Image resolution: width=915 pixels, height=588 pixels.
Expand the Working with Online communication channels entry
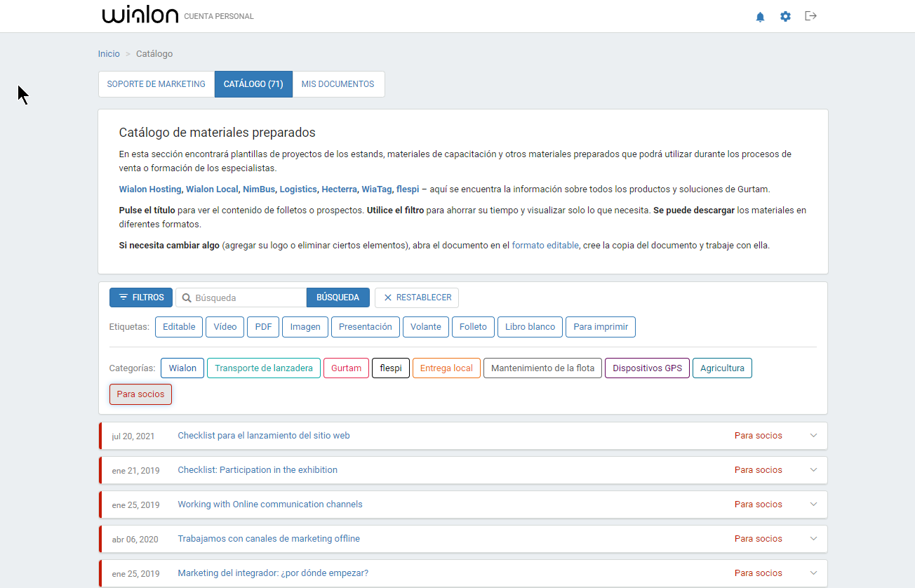coord(813,504)
